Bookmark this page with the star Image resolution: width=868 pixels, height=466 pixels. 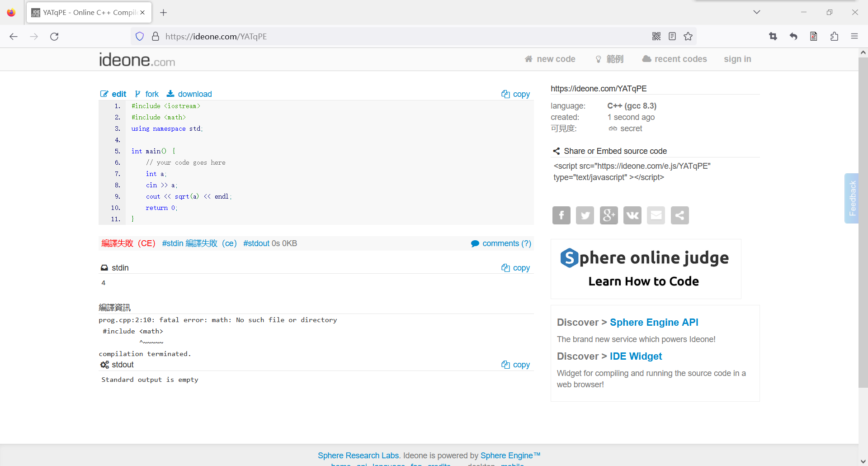point(688,37)
